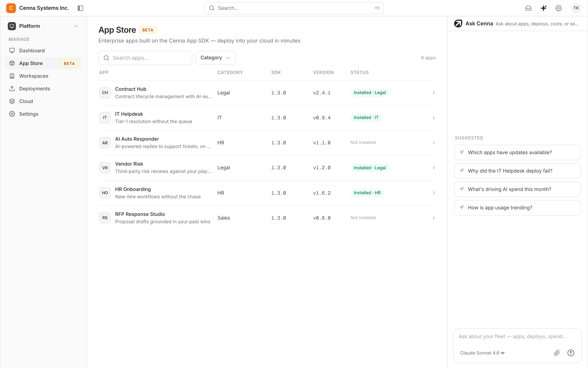The image size is (588, 368).
Task: Click the paperclip attach icon
Action: click(x=557, y=353)
